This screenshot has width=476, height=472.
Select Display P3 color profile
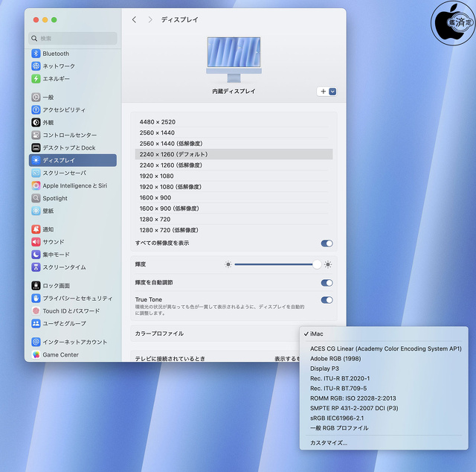(325, 369)
